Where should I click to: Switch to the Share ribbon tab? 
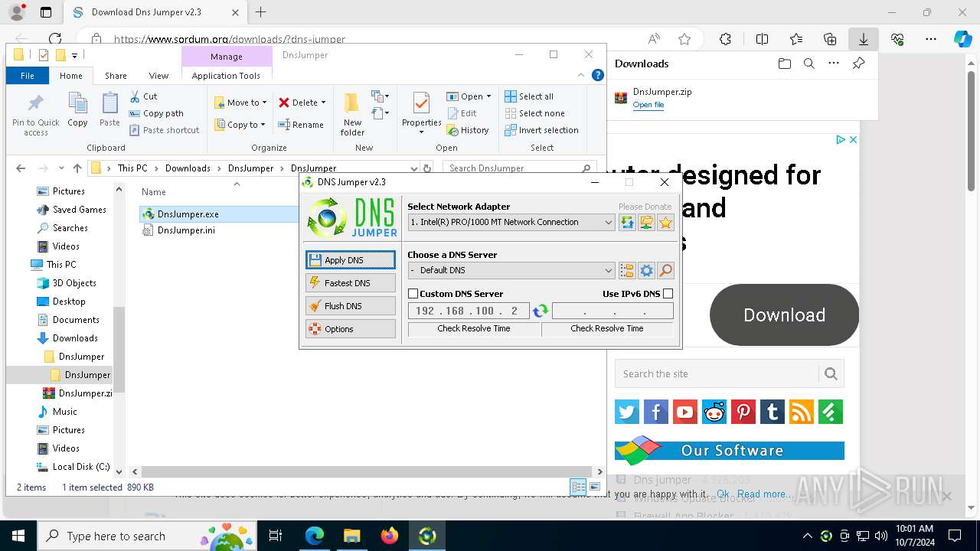tap(116, 76)
